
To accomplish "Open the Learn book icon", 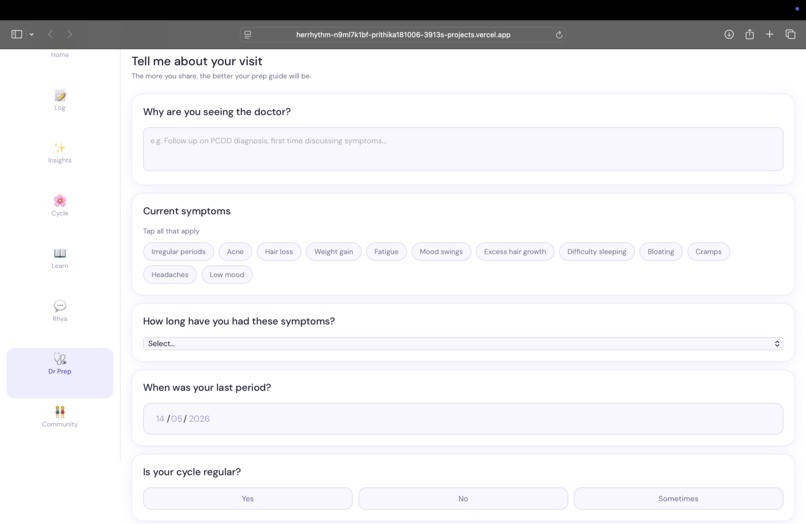I will pyautogui.click(x=60, y=253).
